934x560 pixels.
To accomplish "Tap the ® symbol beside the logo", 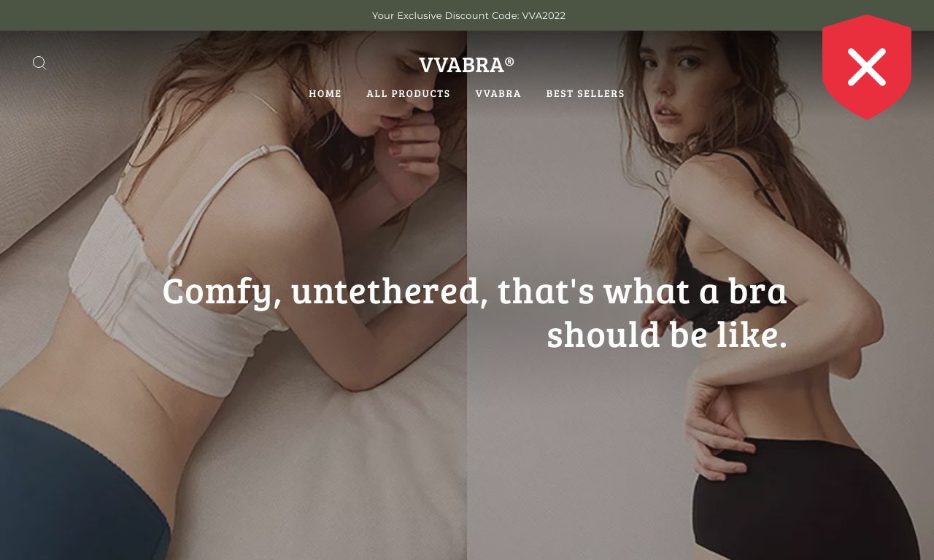I will pyautogui.click(x=509, y=61).
